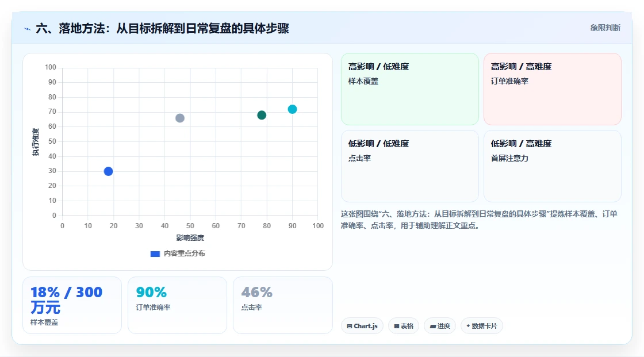Click the 象限判断 label in the header
Viewport: 644px width, 357px height.
605,28
